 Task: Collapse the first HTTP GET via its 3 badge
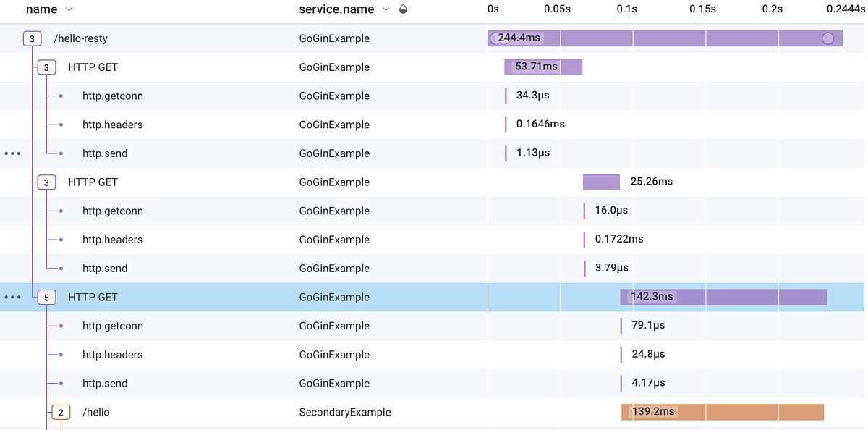[x=46, y=67]
